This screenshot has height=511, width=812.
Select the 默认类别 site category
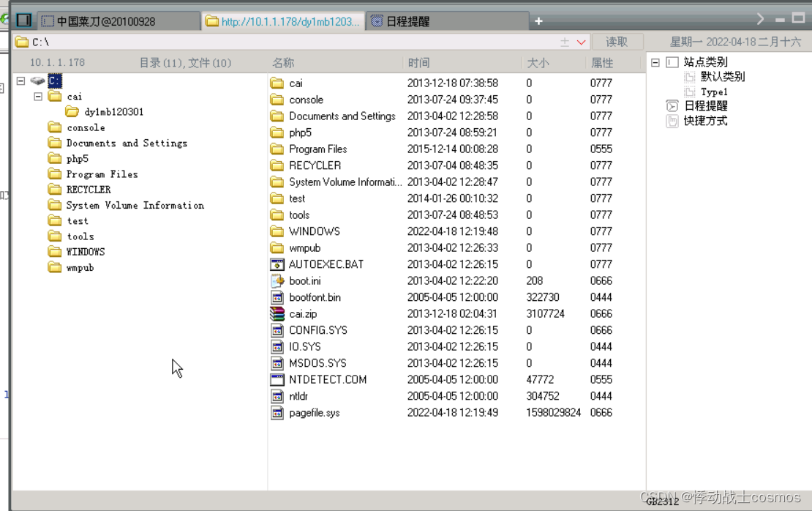723,77
